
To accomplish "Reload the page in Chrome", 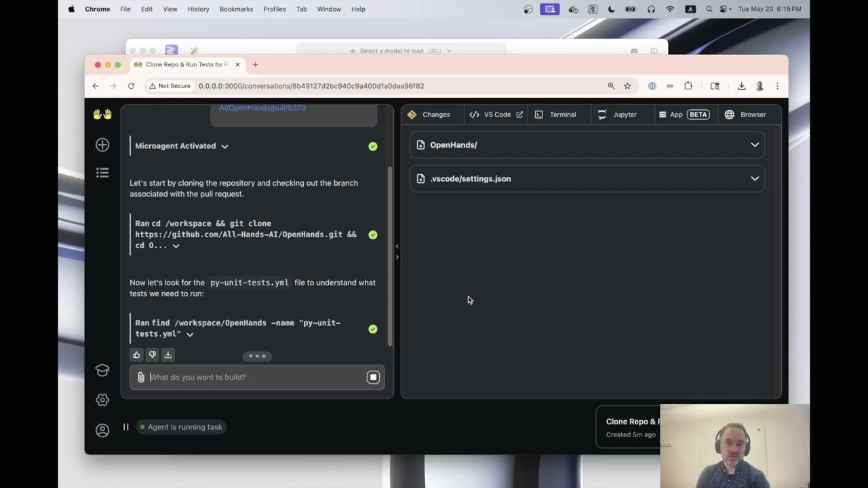I will [x=131, y=86].
